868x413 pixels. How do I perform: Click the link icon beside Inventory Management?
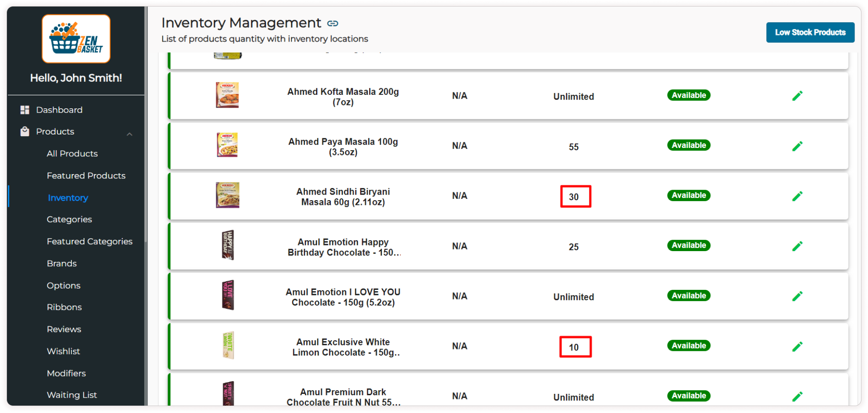333,24
